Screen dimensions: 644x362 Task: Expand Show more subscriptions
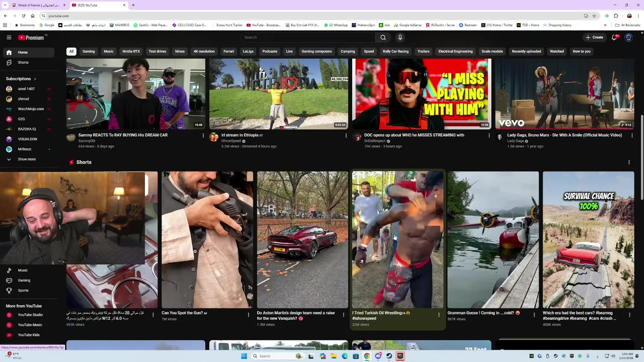click(27, 159)
